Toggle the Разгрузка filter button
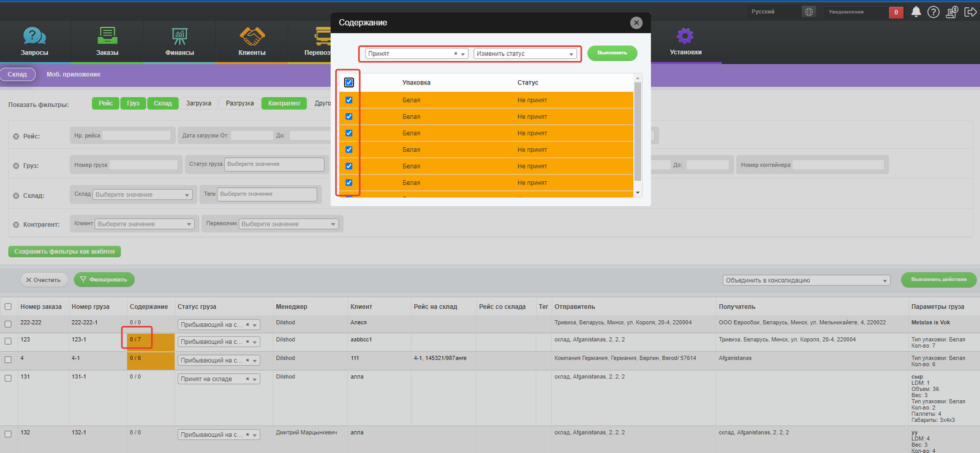 (239, 103)
